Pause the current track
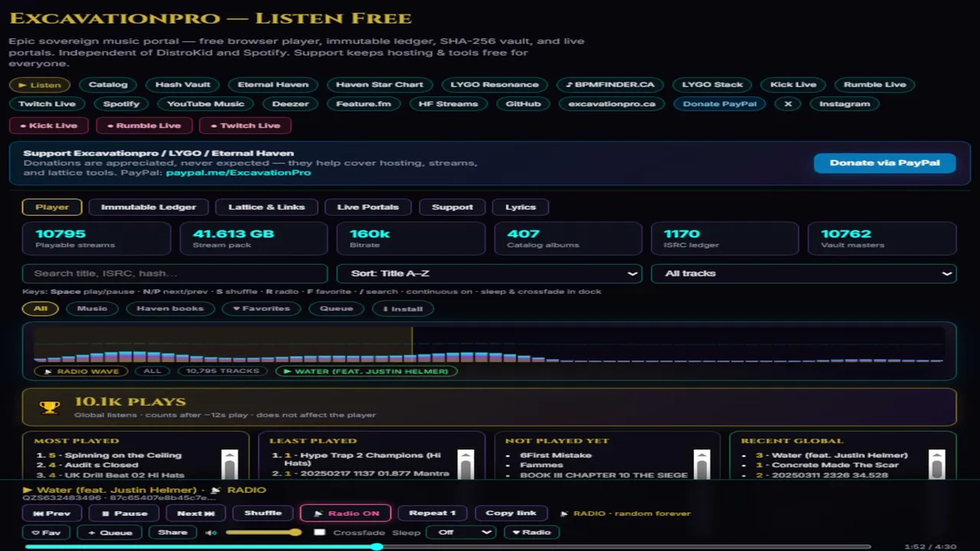The image size is (980, 551). pos(125,514)
